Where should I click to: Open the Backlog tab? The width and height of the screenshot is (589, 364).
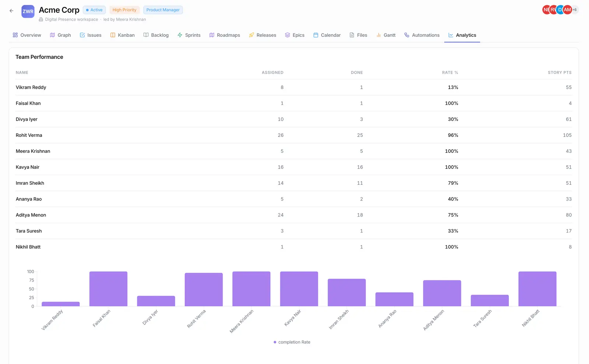(x=156, y=35)
